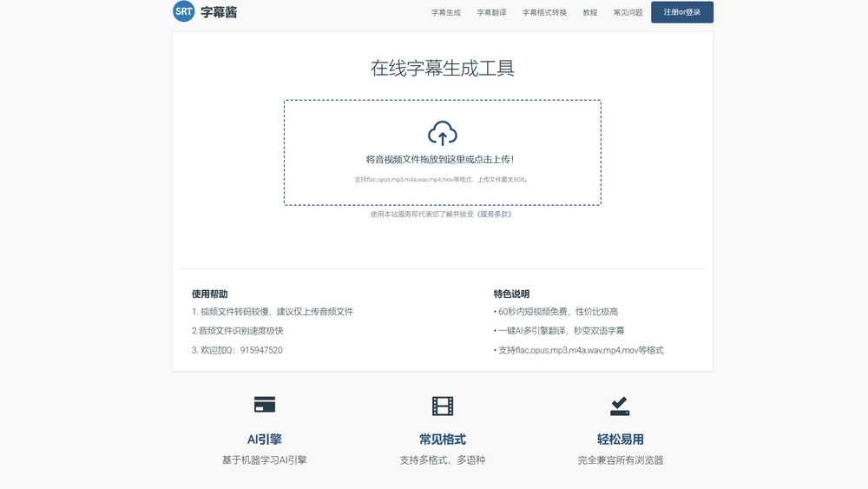
Task: Click the 上传文件最大5GB note
Action: click(503, 180)
